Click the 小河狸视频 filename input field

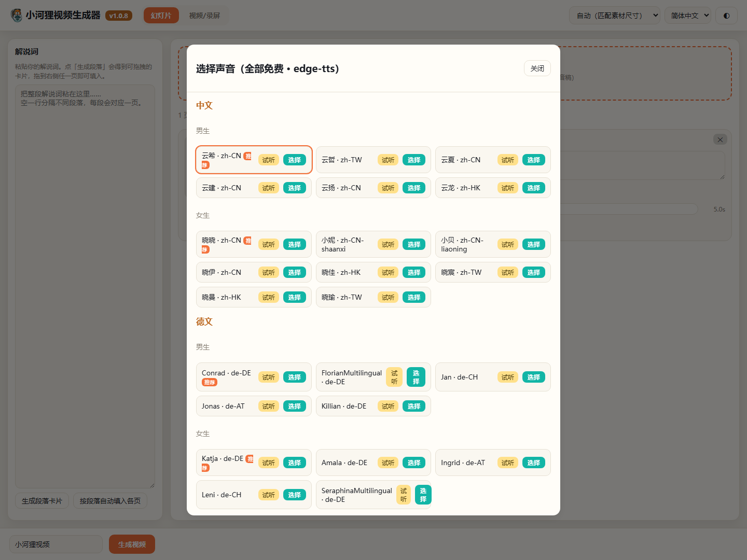click(x=56, y=544)
